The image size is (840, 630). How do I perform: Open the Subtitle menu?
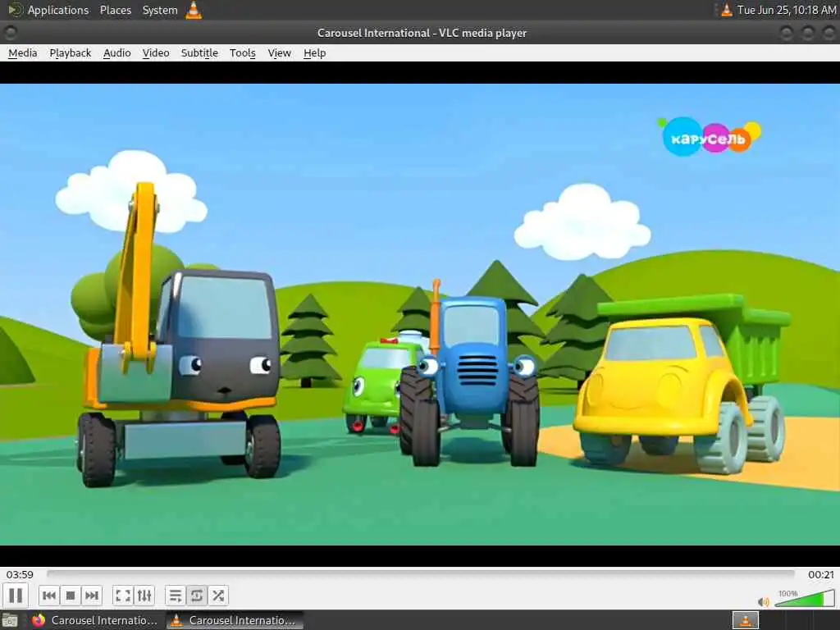(x=199, y=53)
